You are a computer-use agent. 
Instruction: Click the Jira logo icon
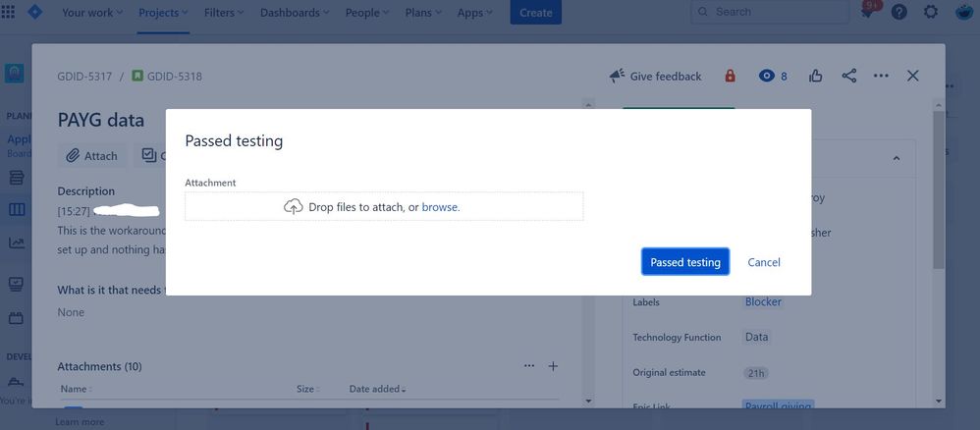pyautogui.click(x=35, y=11)
